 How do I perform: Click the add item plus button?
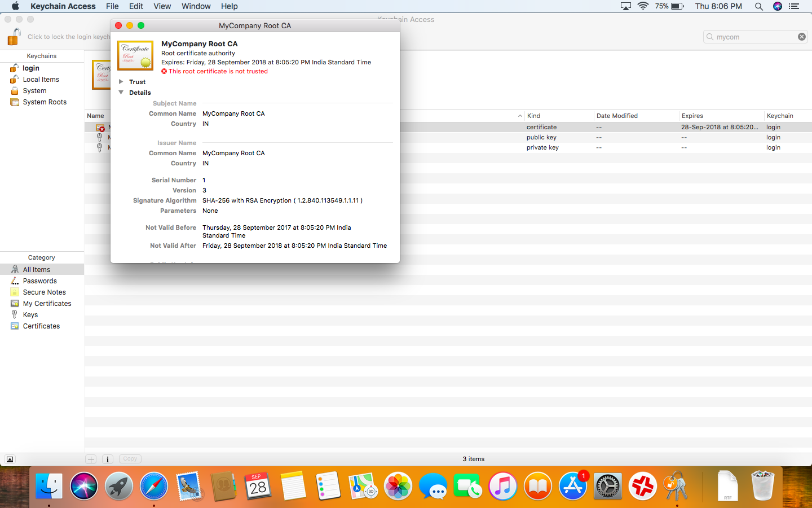[91, 459]
